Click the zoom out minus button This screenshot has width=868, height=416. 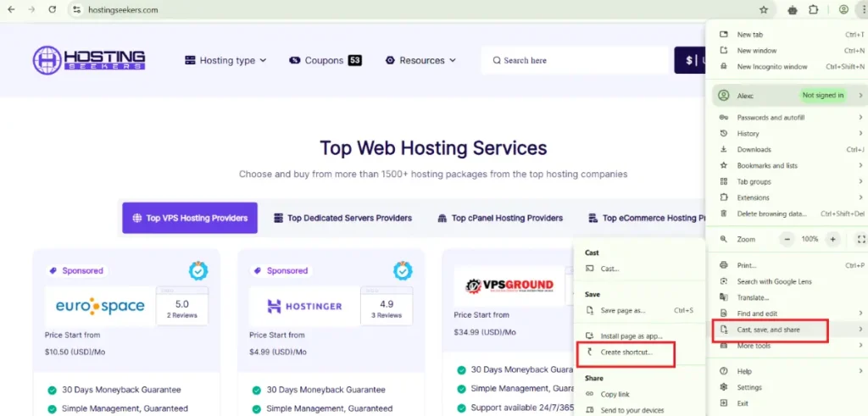coord(787,239)
